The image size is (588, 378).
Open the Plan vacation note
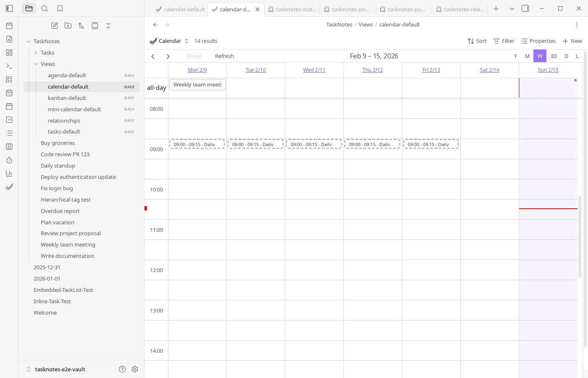[58, 222]
